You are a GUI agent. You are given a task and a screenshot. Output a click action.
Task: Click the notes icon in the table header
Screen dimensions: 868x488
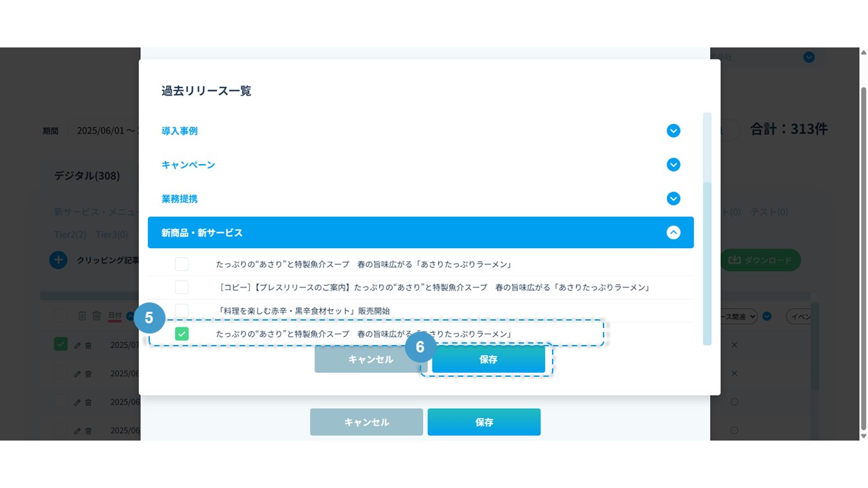82,316
